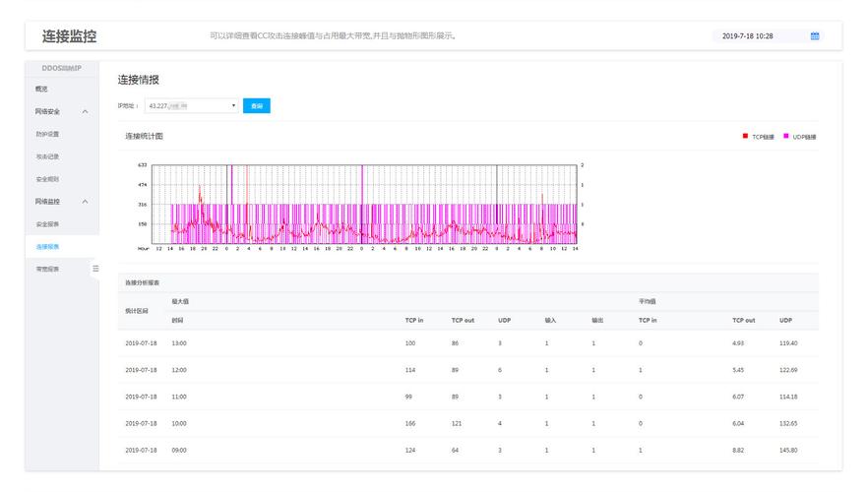
Task: Open 防护设置 in the sidebar
Action: tap(47, 135)
